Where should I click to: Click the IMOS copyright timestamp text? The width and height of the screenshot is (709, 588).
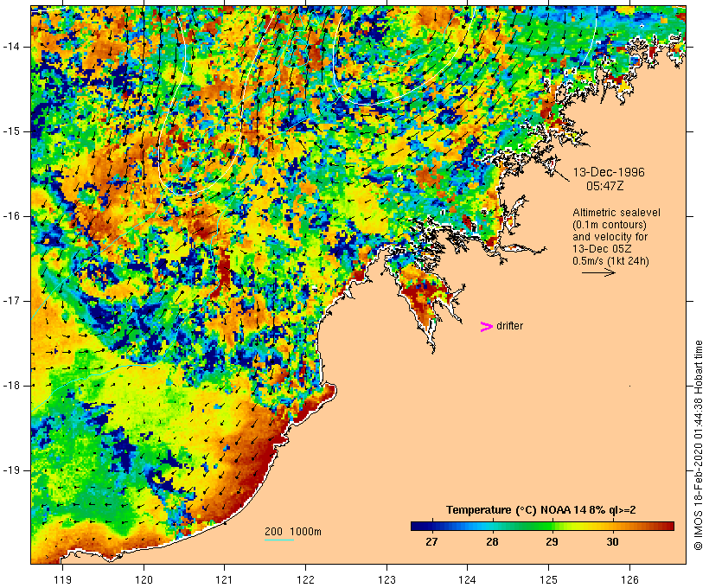pyautogui.click(x=698, y=445)
